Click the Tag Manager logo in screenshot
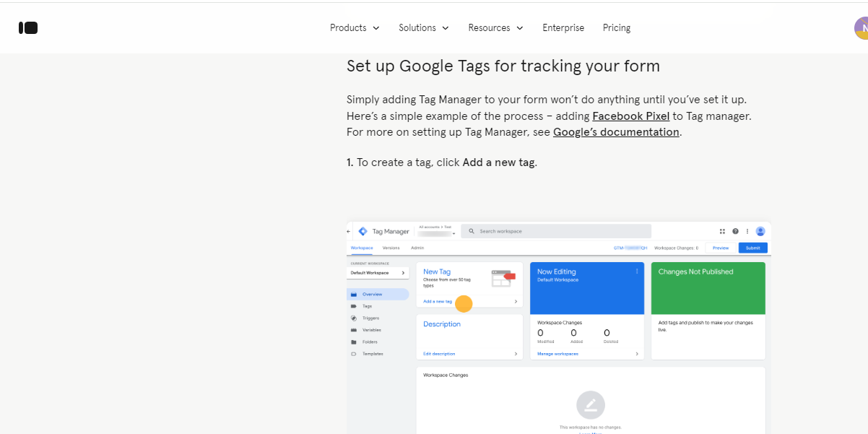The image size is (868, 434). (363, 231)
